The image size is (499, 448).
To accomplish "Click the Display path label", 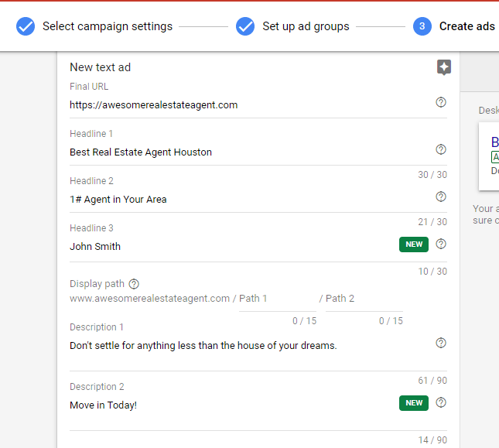I will click(97, 284).
